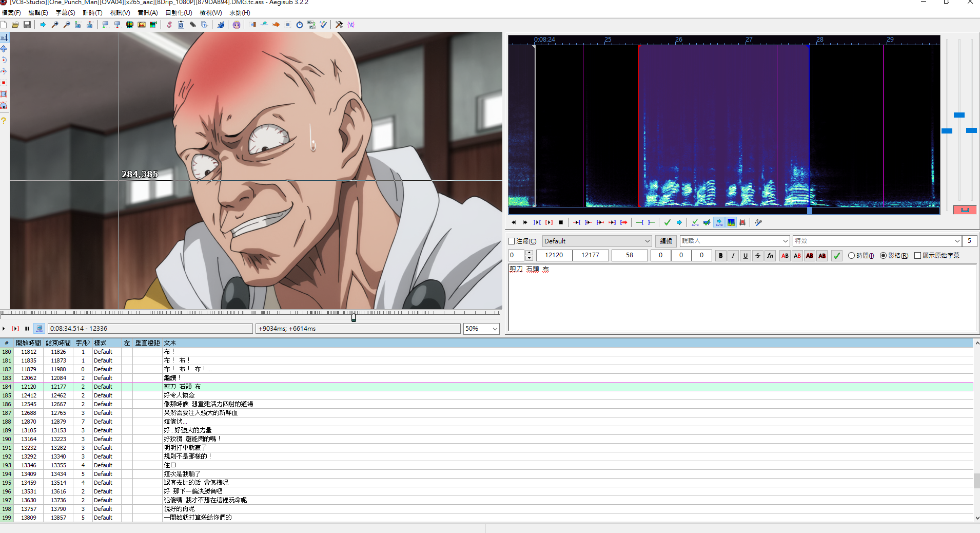Click the start time field 12120

click(x=554, y=255)
